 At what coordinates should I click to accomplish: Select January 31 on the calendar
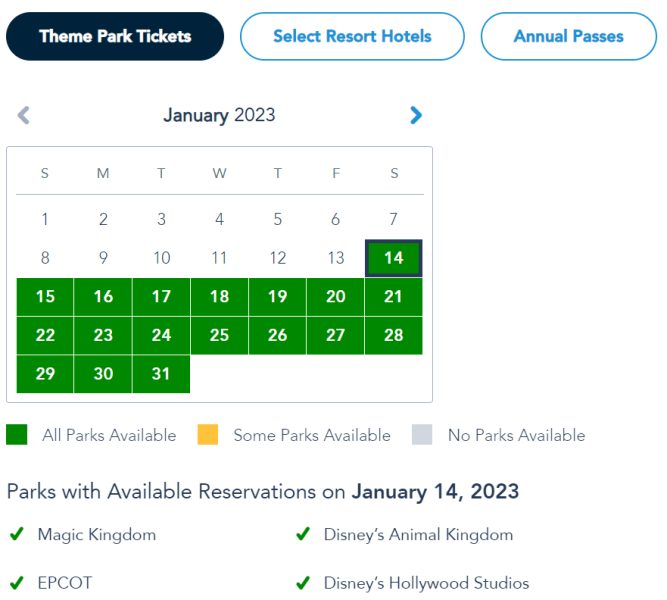click(x=161, y=373)
